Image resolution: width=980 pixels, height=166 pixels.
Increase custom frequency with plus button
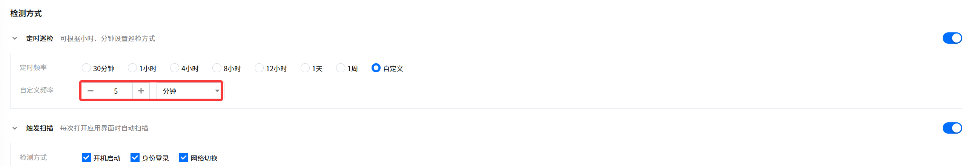click(141, 91)
